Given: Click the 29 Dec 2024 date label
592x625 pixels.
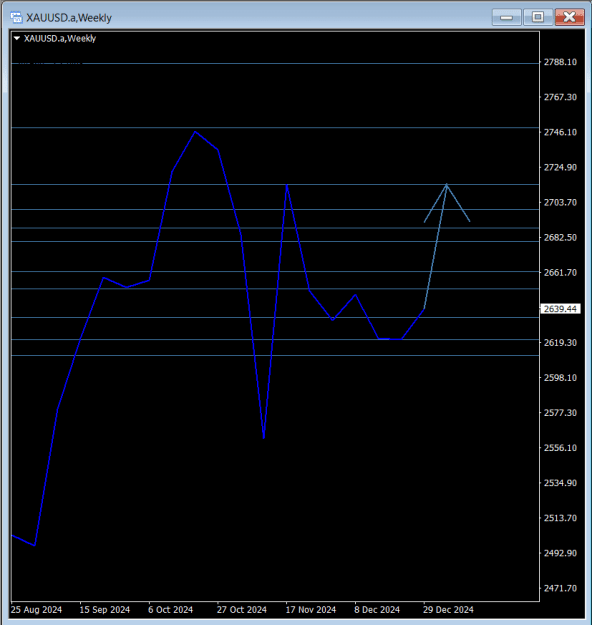Looking at the screenshot, I should coord(448,609).
